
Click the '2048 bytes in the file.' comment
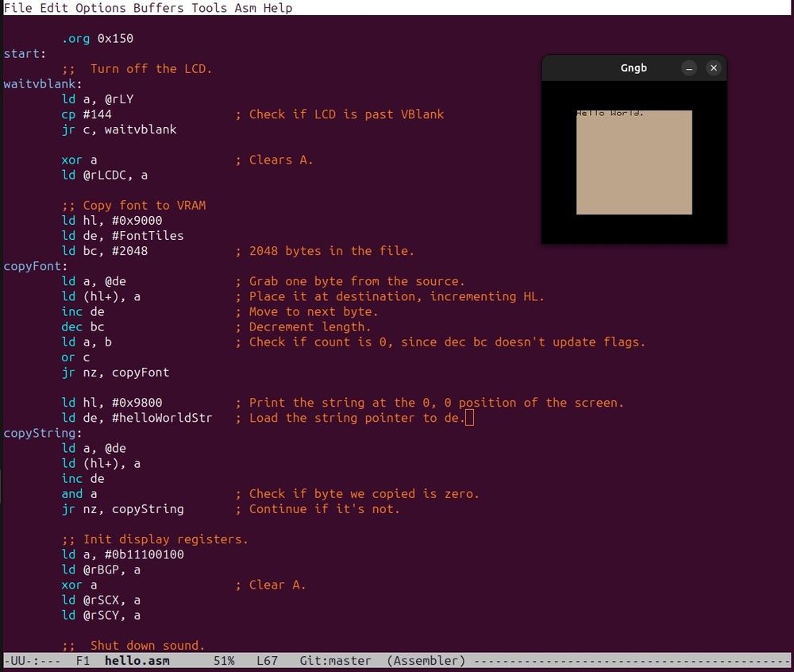pos(325,251)
